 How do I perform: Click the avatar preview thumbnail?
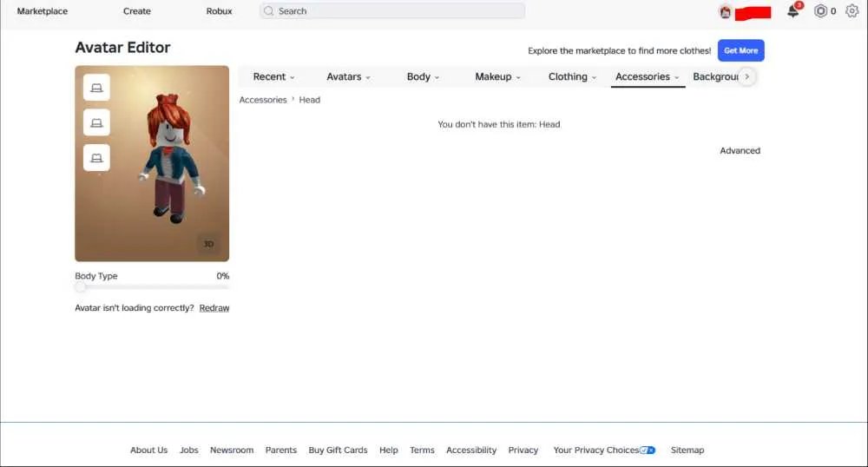(152, 164)
